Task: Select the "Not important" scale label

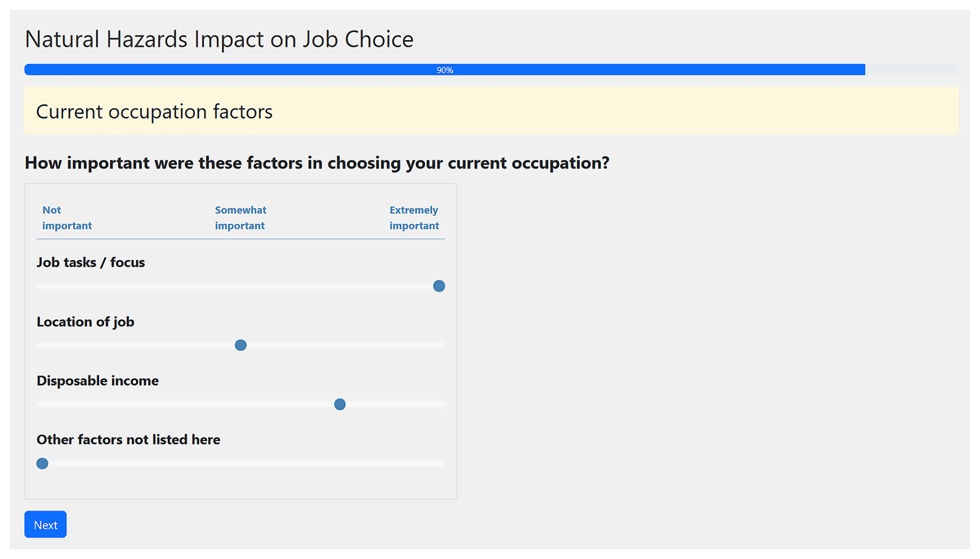Action: (x=67, y=218)
